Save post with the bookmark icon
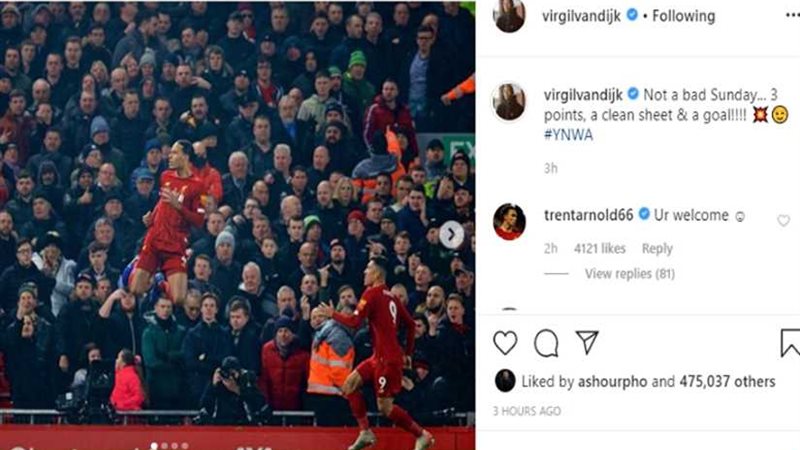Image resolution: width=800 pixels, height=450 pixels. 790,343
